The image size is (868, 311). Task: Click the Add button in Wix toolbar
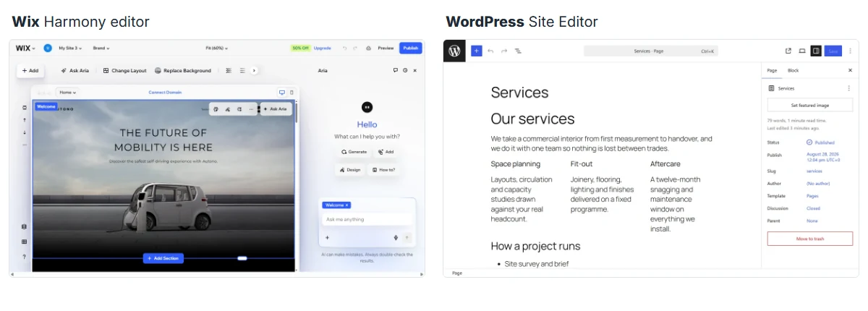(x=30, y=71)
